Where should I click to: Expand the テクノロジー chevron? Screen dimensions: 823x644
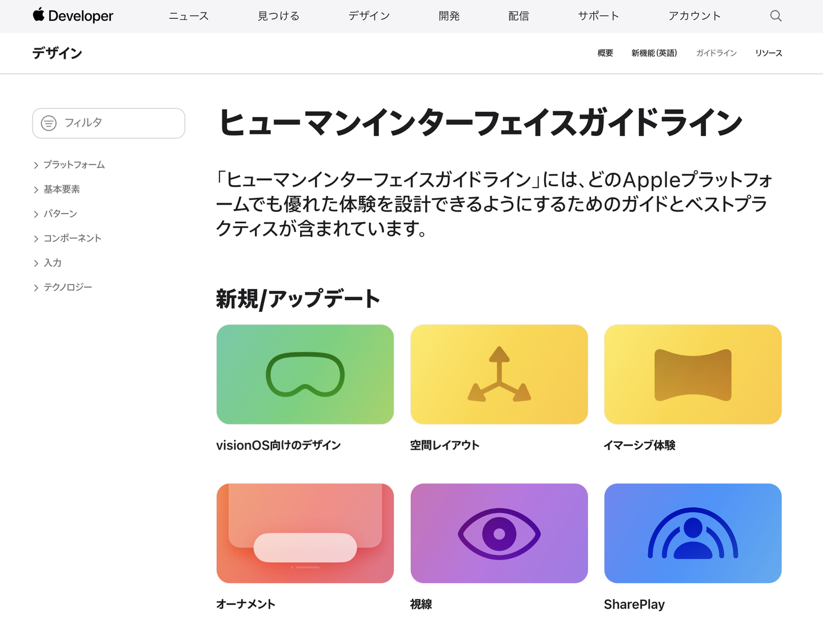pyautogui.click(x=36, y=288)
